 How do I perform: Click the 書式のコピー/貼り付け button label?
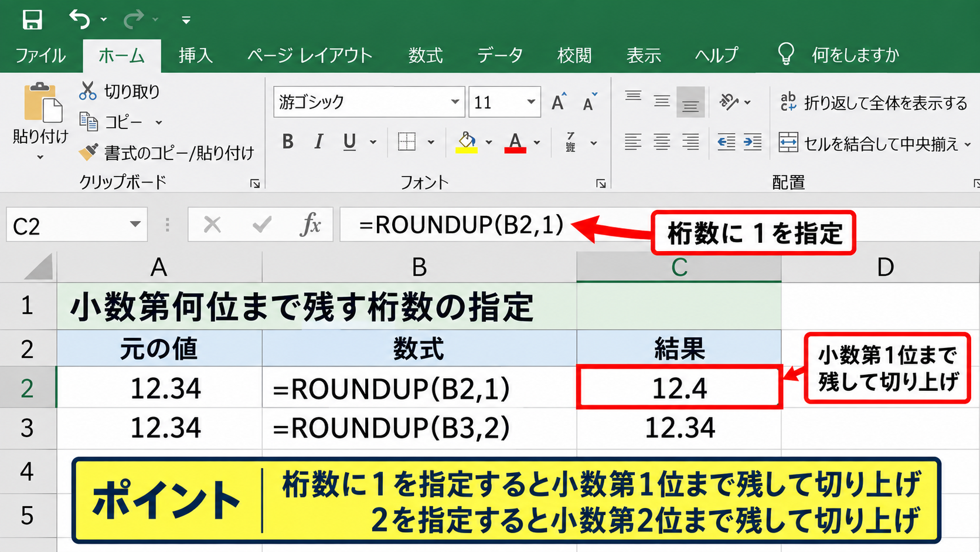[x=179, y=153]
